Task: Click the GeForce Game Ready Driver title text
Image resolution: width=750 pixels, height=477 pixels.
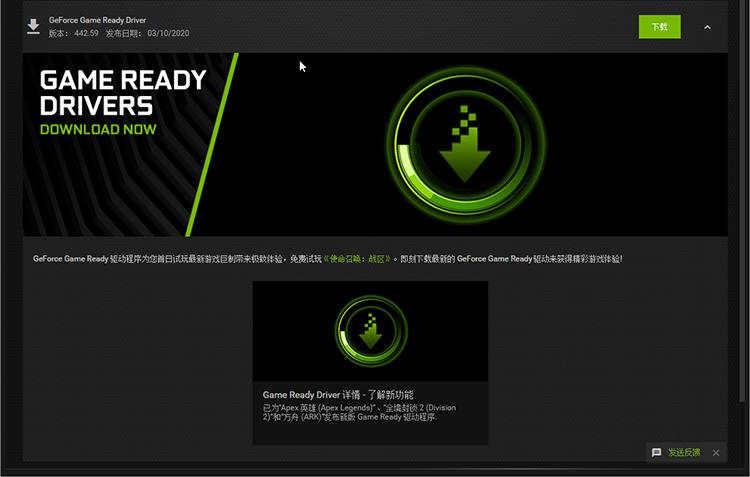Action: point(97,20)
